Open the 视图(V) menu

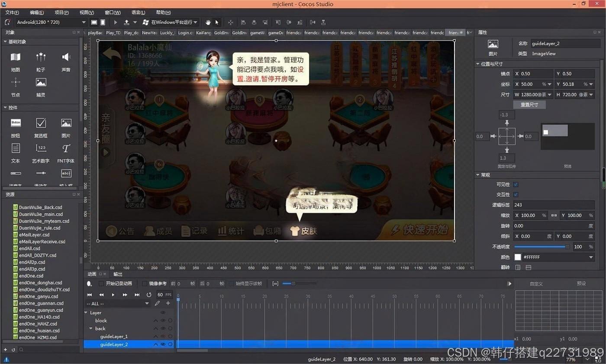pyautogui.click(x=87, y=13)
